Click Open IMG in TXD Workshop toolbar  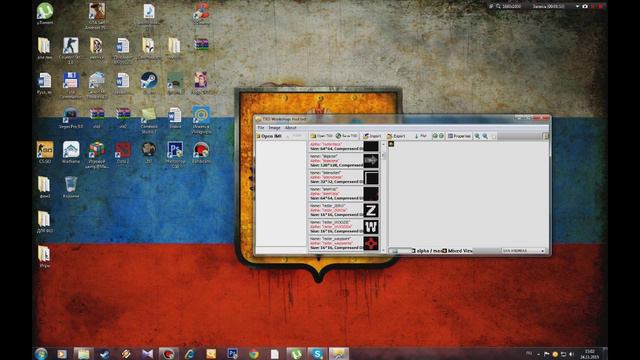click(269, 136)
